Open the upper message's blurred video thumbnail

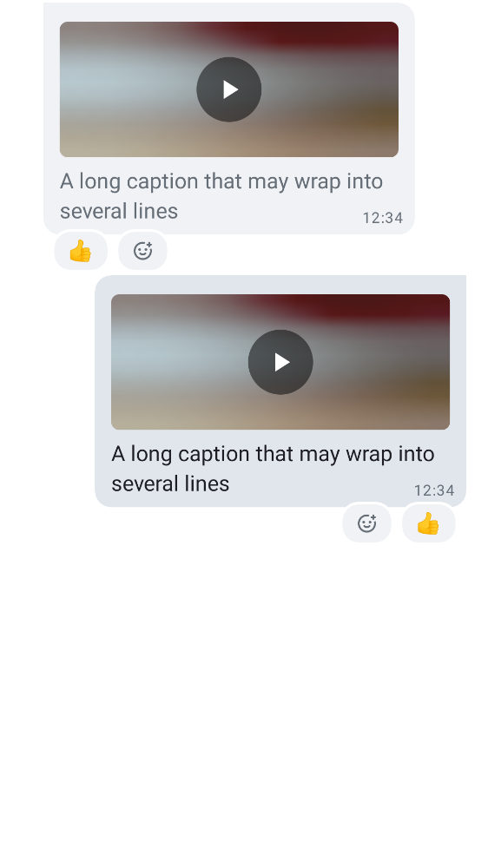(228, 89)
